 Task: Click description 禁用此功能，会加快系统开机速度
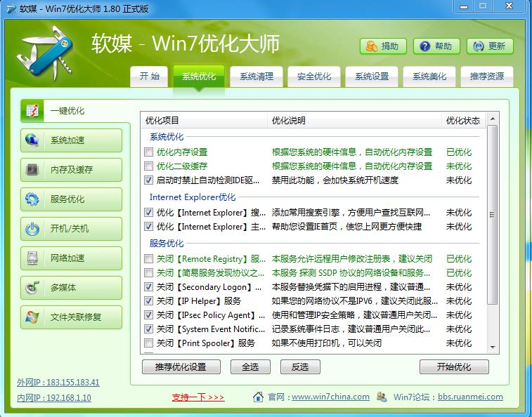(335, 180)
